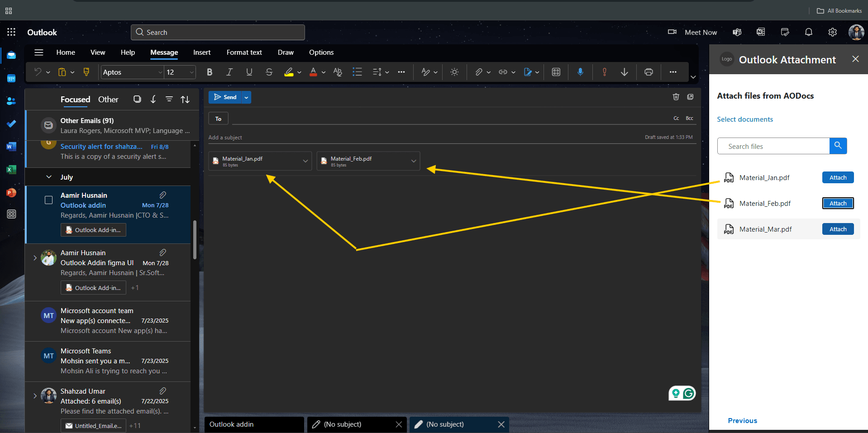The height and width of the screenshot is (433, 868).
Task: Send the email
Action: [x=225, y=97]
